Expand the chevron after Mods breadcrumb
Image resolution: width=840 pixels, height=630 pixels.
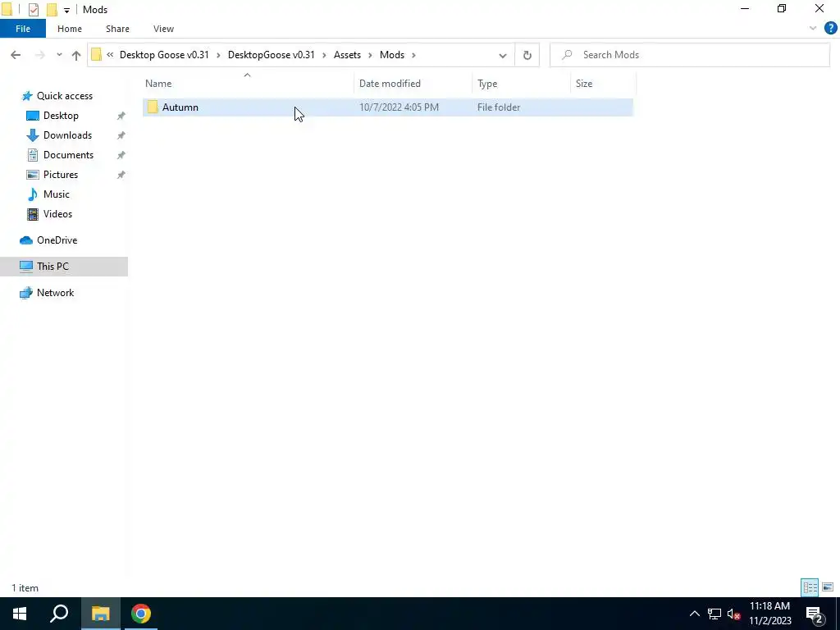(x=413, y=55)
